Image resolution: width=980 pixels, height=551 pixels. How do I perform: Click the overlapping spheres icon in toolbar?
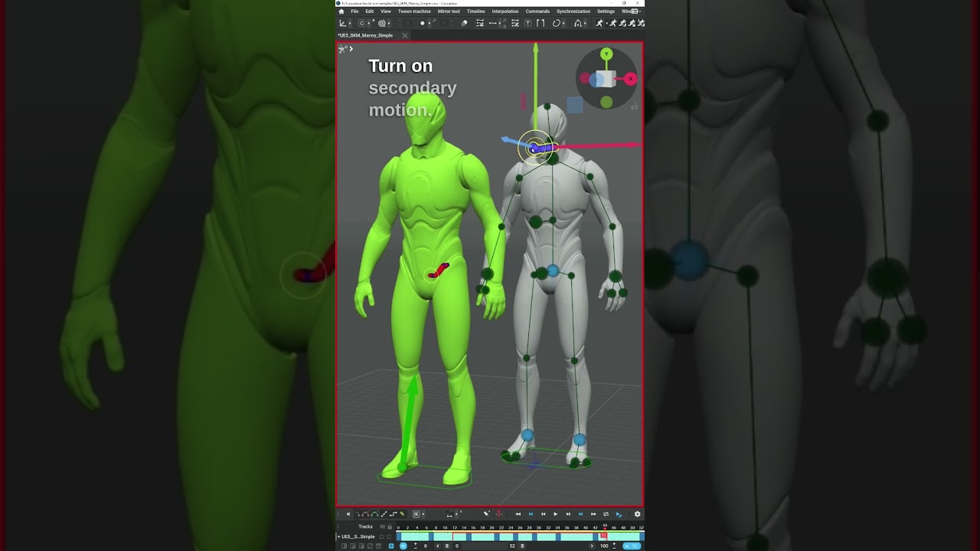[464, 23]
